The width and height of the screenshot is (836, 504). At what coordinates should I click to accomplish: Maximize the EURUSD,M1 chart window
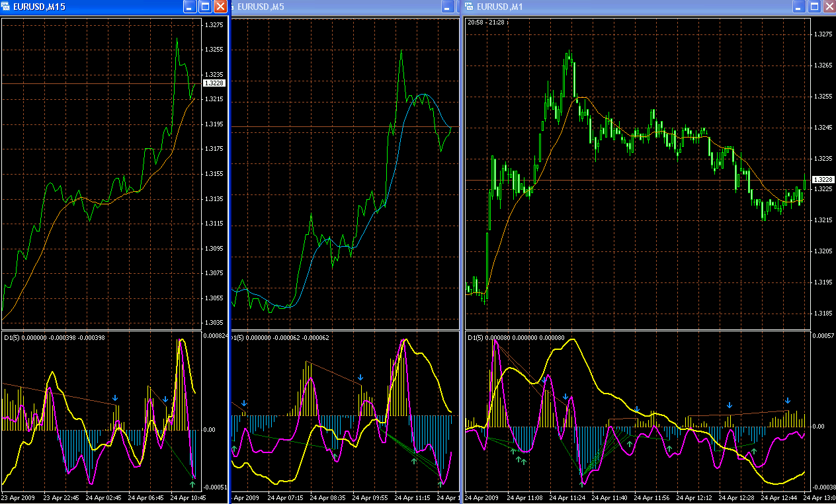814,7
